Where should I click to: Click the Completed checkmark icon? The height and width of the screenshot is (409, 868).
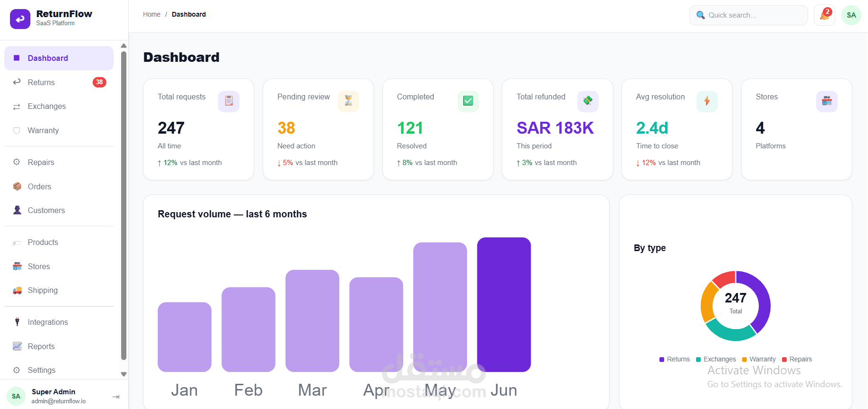pos(468,101)
